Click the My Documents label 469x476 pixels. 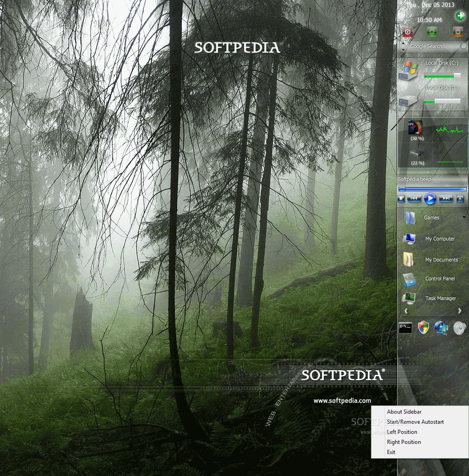pos(442,260)
